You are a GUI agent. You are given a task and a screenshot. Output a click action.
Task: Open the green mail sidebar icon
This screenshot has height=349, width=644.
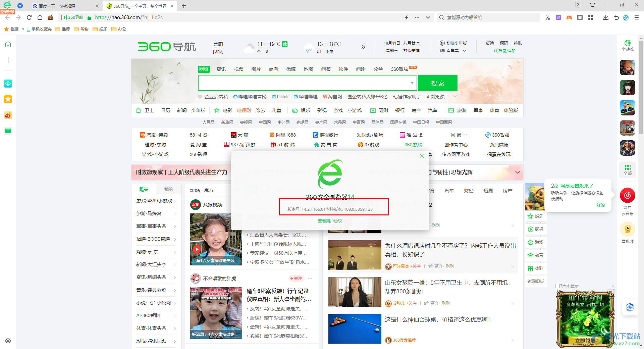click(x=8, y=131)
